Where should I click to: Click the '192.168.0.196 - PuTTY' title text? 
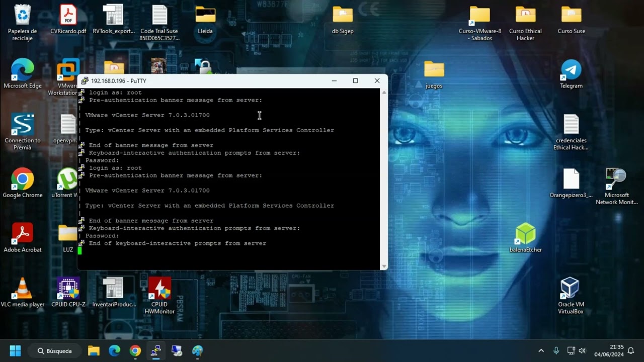click(119, 81)
